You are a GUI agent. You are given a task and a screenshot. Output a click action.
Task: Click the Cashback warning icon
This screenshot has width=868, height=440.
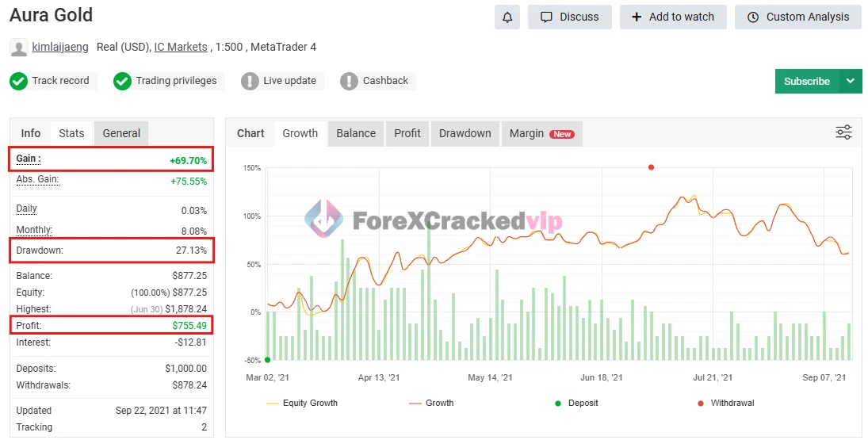point(349,82)
